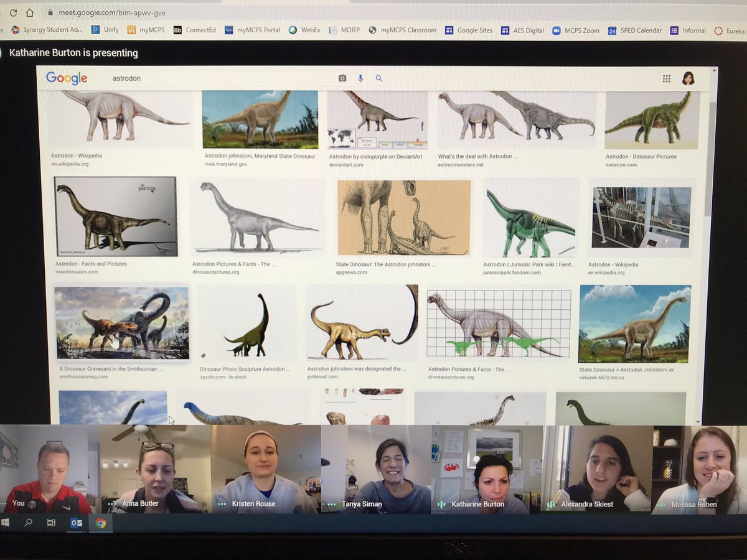Screen dimensions: 747x560
Task: Open the Google Sites bookmark
Action: [469, 30]
